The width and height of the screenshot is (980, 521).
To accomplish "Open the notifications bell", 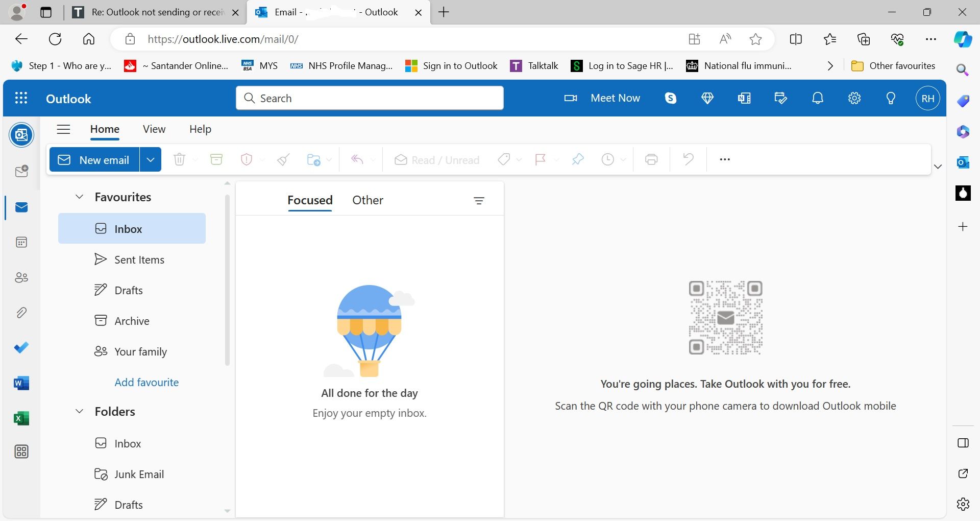I will 818,98.
